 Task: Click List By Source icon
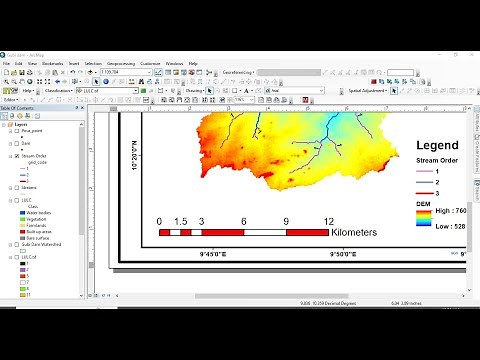click(12, 116)
